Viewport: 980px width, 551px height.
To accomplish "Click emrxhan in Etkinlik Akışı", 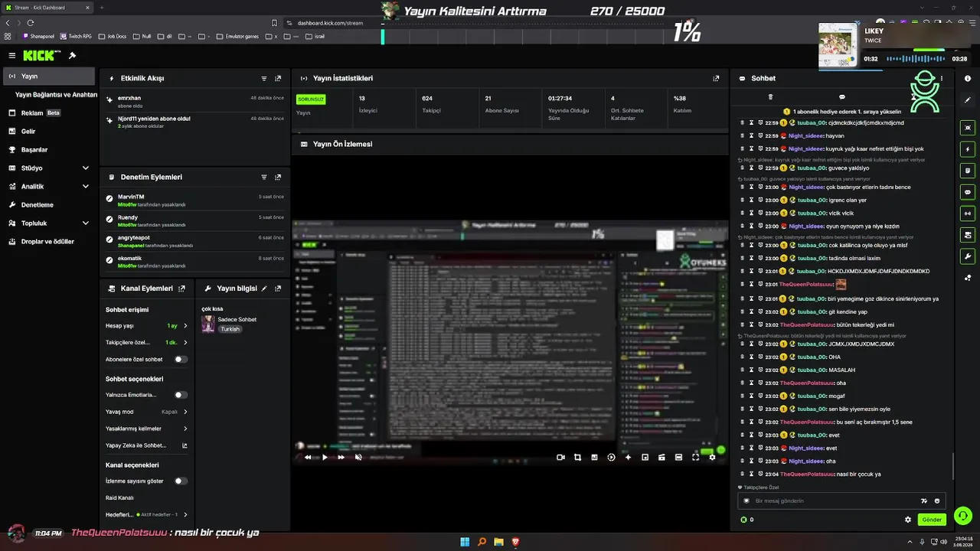I will pos(129,98).
